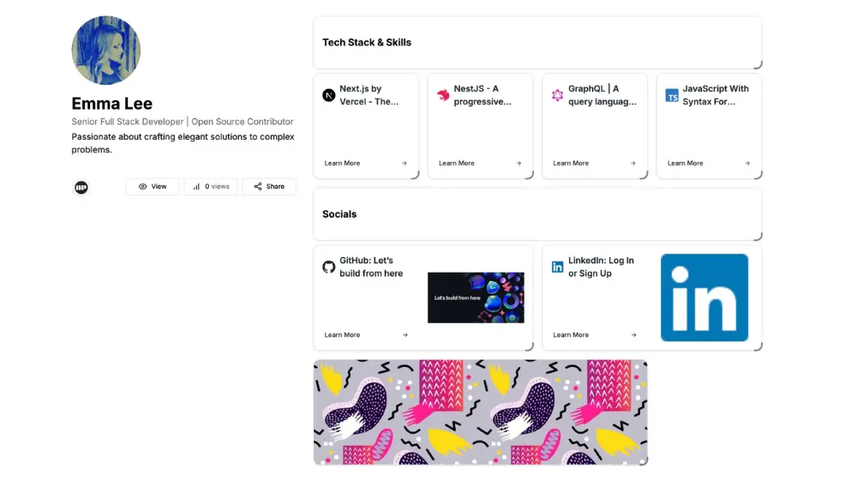The width and height of the screenshot is (857, 504).
Task: Open Learn More on LinkedIn card
Action: [571, 335]
